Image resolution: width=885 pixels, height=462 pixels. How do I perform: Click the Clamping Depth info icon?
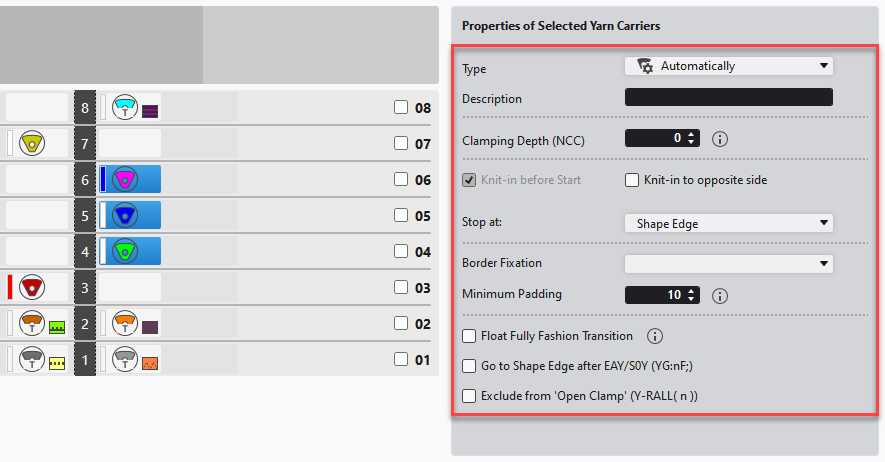(719, 139)
